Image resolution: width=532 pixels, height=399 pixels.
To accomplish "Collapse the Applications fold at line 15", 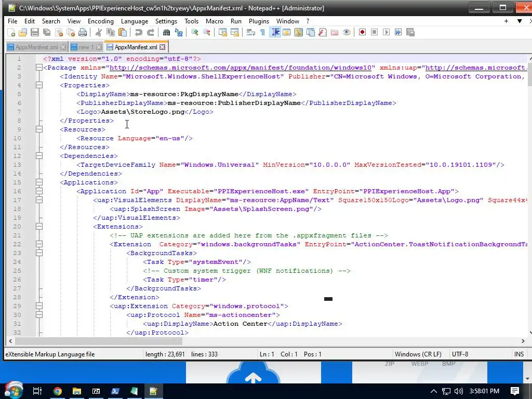I will pos(39,182).
